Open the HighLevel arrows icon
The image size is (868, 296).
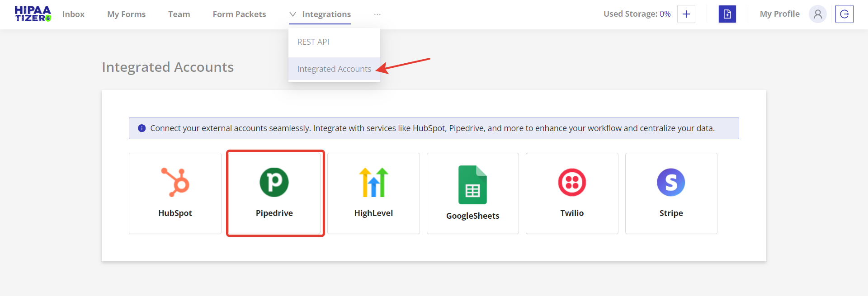pos(373,182)
